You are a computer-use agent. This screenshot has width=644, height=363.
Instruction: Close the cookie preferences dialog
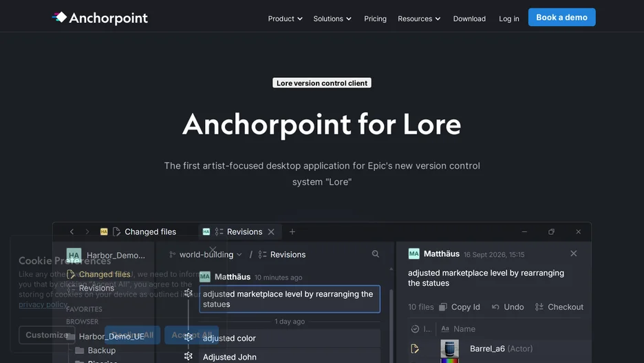point(213,250)
